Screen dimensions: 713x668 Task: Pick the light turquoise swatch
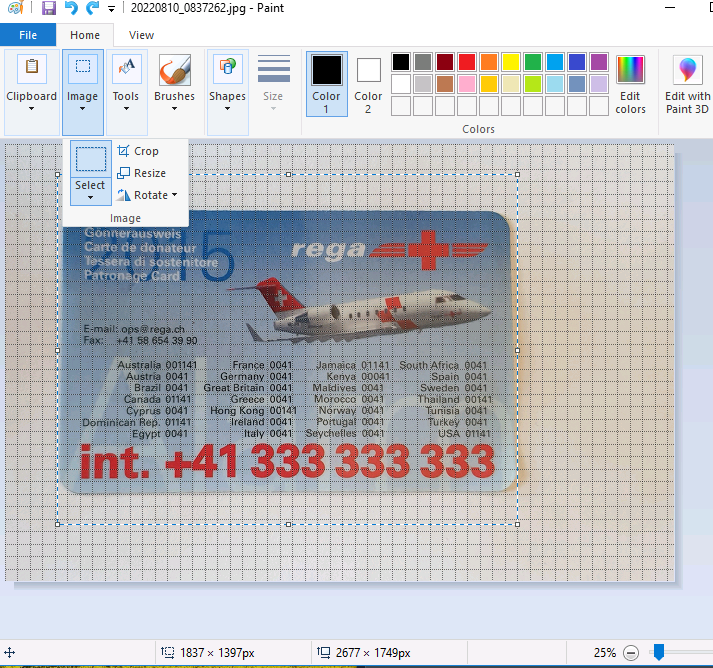[x=555, y=84]
